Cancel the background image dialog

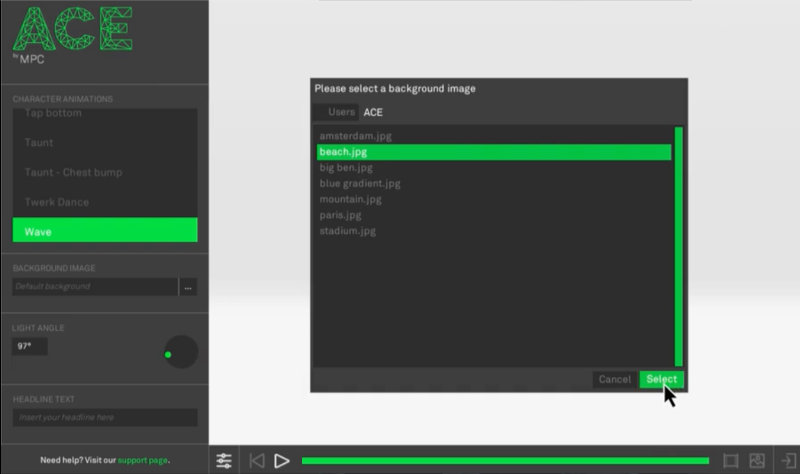coord(614,379)
